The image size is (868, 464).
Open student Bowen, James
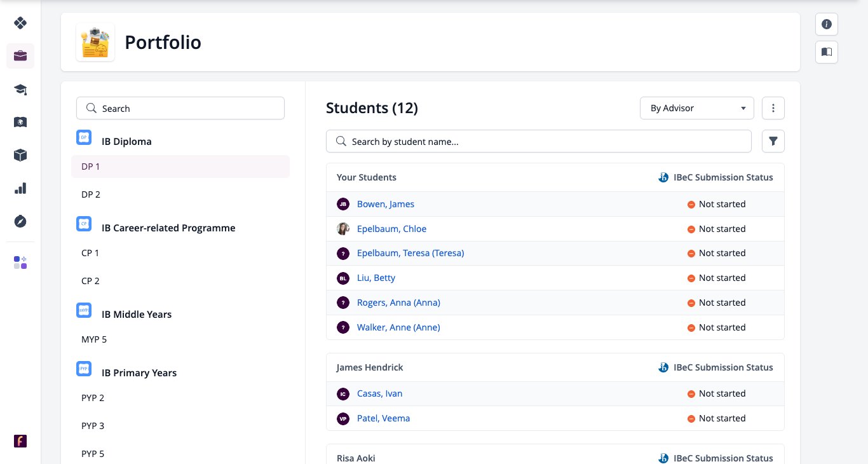[x=386, y=204]
